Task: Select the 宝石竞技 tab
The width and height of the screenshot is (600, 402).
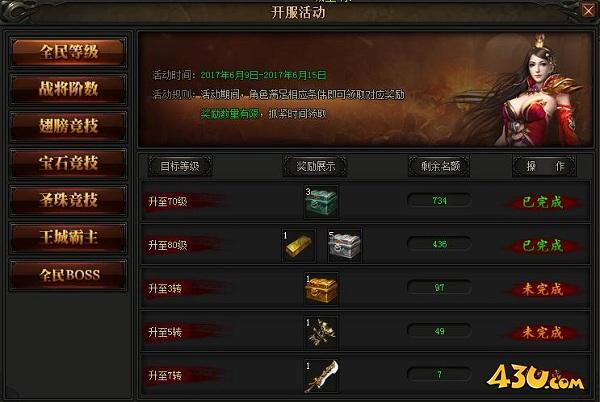Action: [x=68, y=163]
